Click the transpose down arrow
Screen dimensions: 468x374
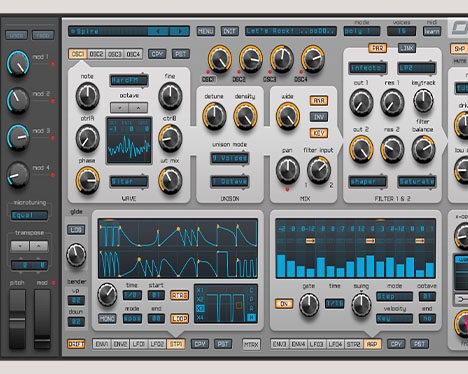coord(20,246)
